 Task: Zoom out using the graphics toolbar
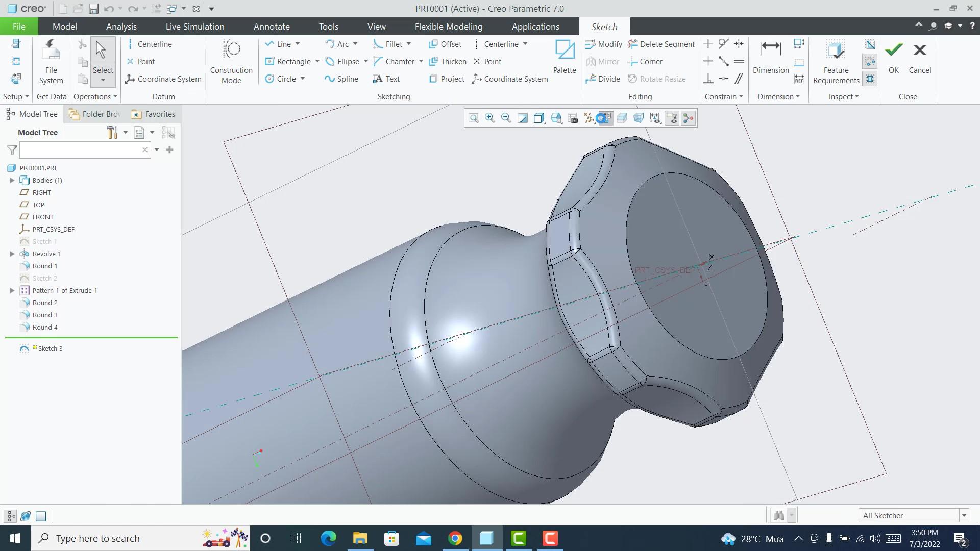point(506,118)
